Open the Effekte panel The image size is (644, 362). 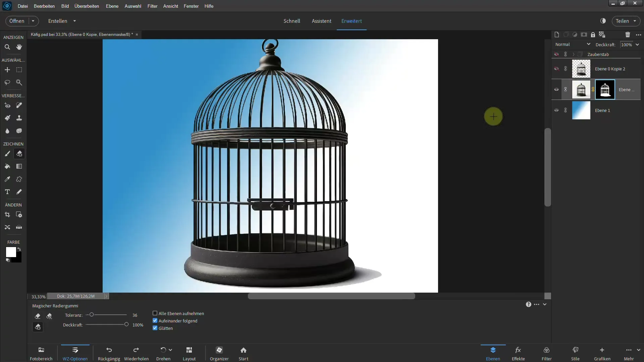click(x=518, y=354)
